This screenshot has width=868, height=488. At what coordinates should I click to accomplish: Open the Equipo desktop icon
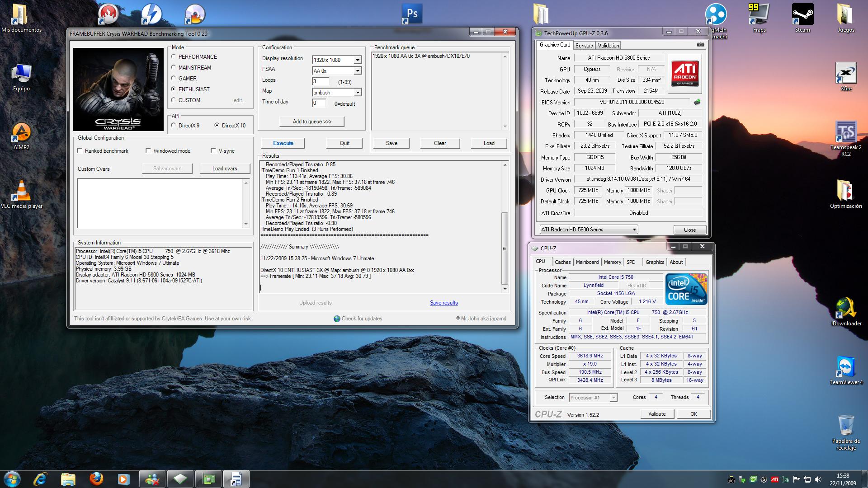pyautogui.click(x=21, y=77)
